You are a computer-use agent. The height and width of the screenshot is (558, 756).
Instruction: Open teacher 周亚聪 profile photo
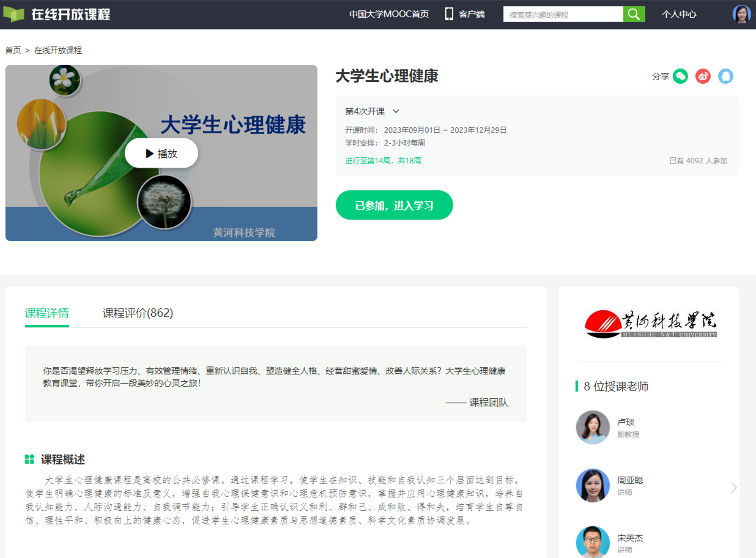[x=593, y=486]
